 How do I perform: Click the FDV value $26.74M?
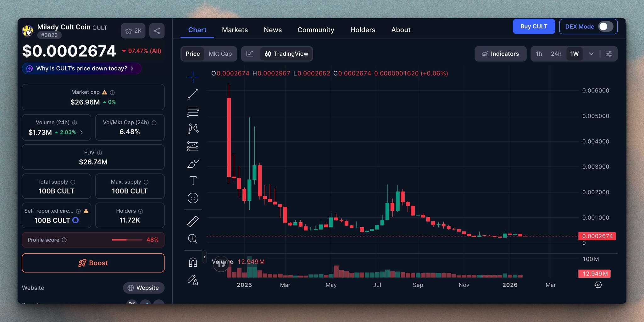93,162
